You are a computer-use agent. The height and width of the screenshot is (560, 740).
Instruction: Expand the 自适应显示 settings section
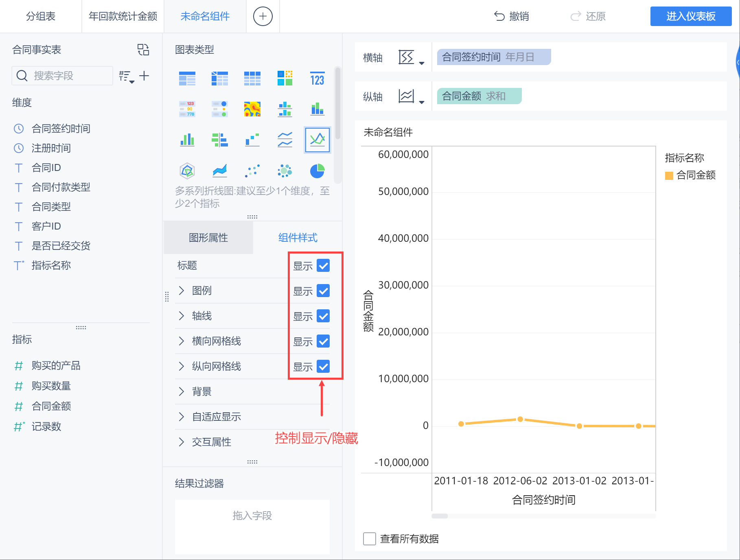click(x=182, y=417)
